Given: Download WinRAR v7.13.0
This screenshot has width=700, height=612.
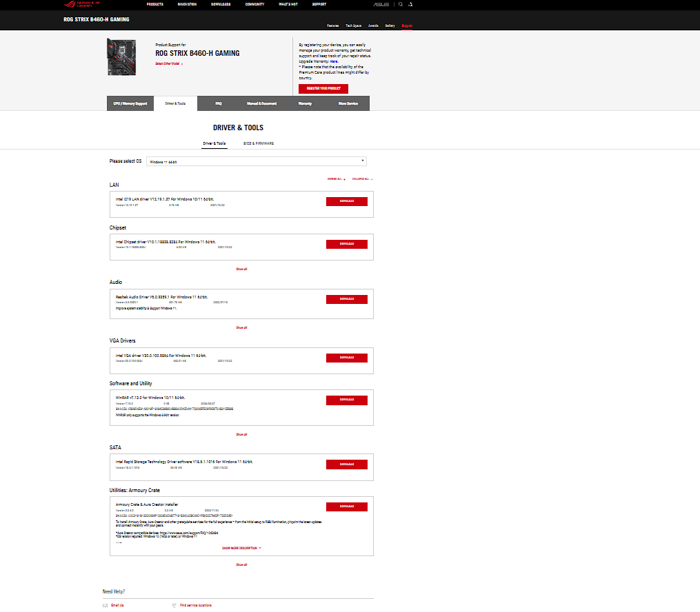Looking at the screenshot, I should coord(347,400).
